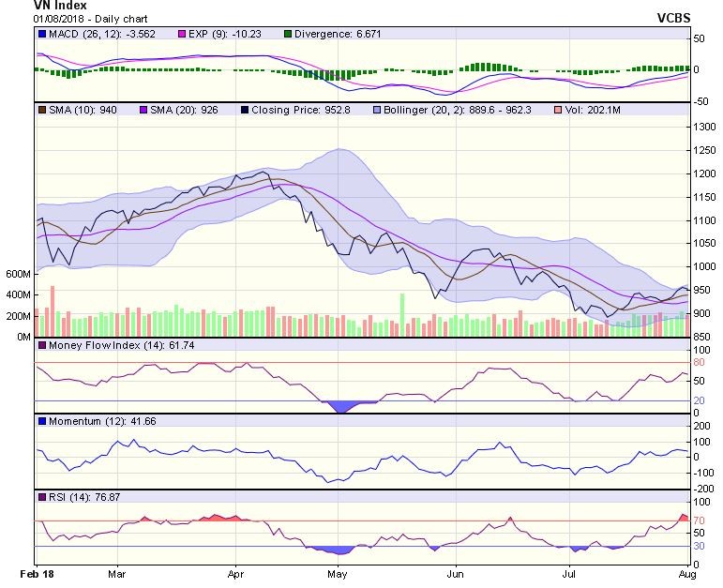Click the Mar marker on the time axis
This screenshot has height=588, width=723.
point(117,570)
